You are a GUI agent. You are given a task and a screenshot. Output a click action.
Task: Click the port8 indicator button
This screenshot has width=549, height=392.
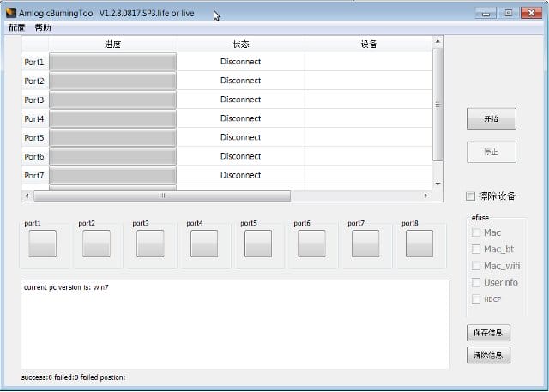pyautogui.click(x=419, y=244)
